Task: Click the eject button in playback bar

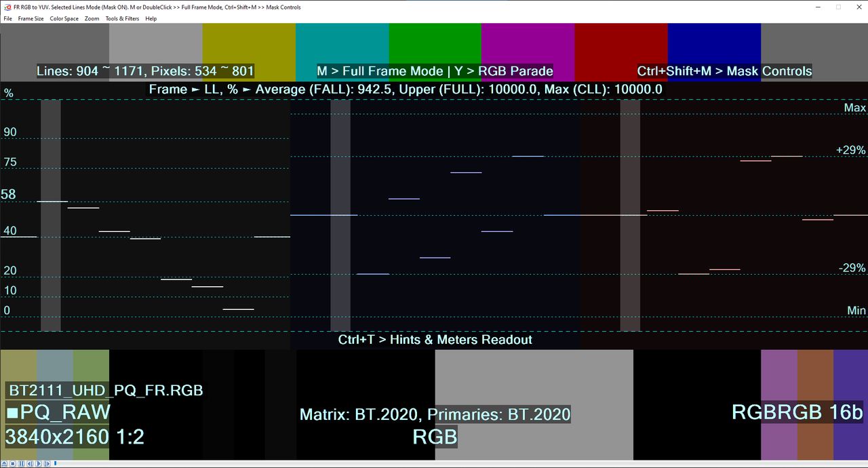Action: click(4, 463)
